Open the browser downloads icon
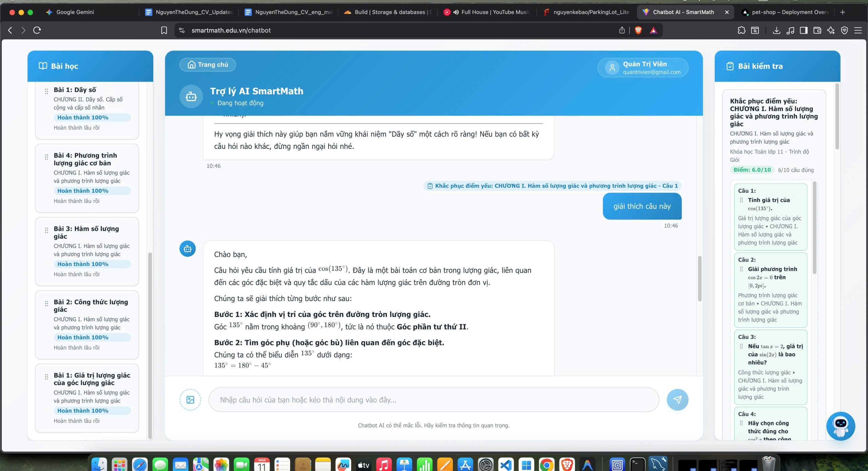 (776, 30)
